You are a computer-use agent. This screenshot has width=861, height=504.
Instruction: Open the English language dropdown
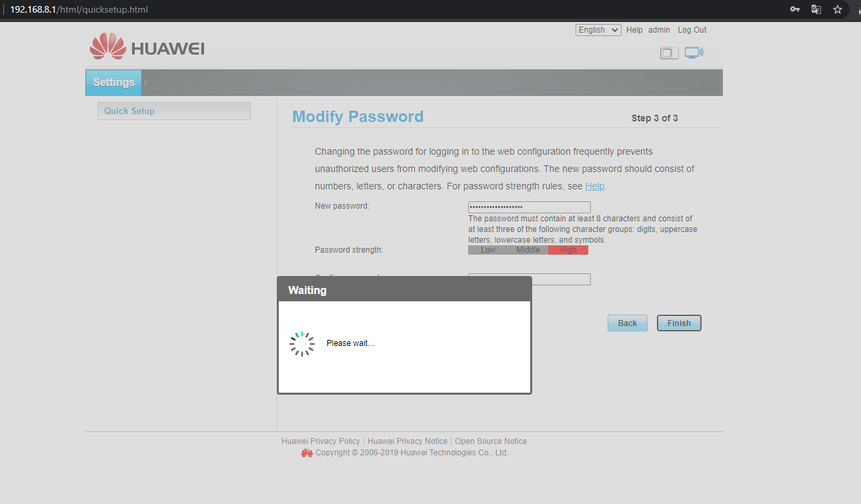tap(598, 30)
